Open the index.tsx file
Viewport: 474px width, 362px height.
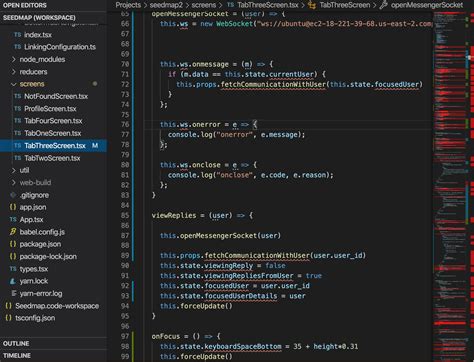point(38,35)
